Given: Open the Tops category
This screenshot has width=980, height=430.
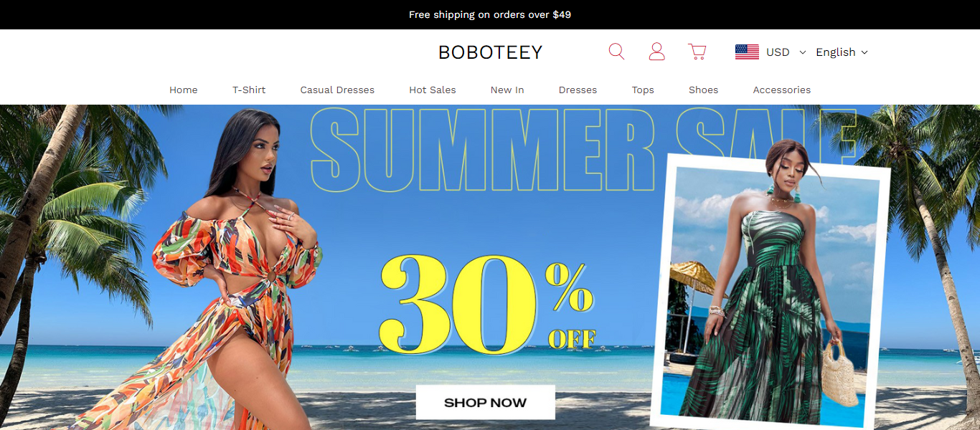Looking at the screenshot, I should coord(643,90).
